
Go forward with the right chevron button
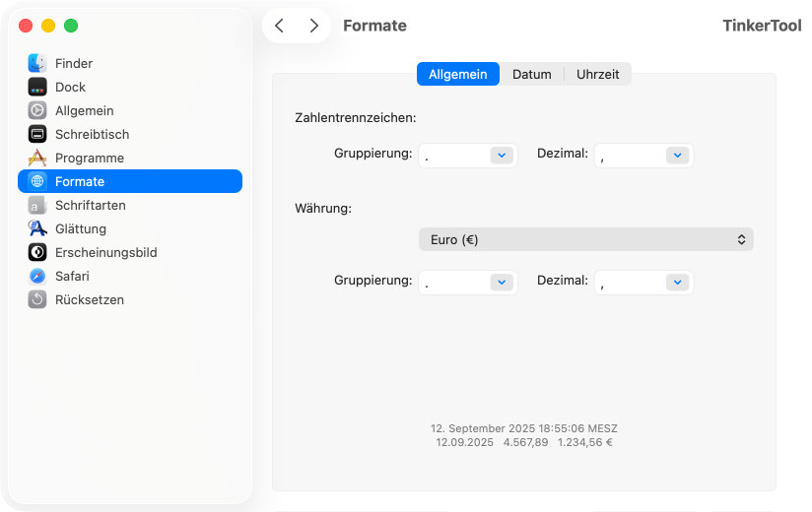point(313,26)
